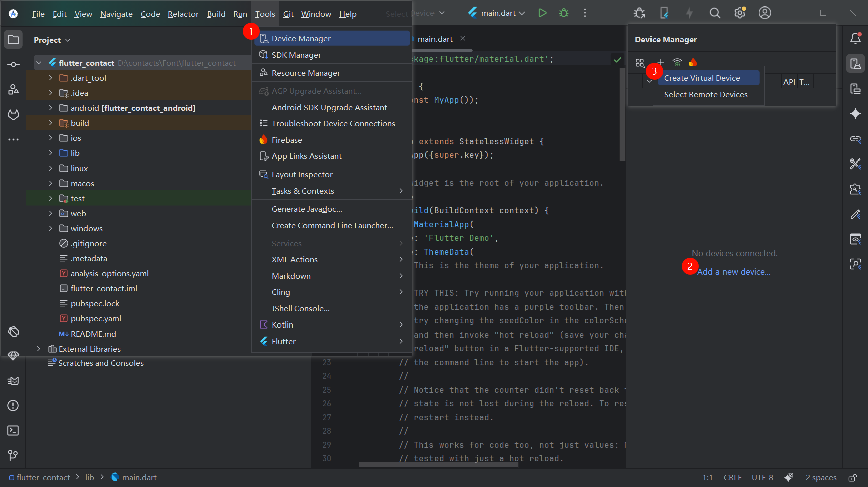Screen dimensions: 868x487
Task: Click the Add a new device link
Action: (x=734, y=272)
